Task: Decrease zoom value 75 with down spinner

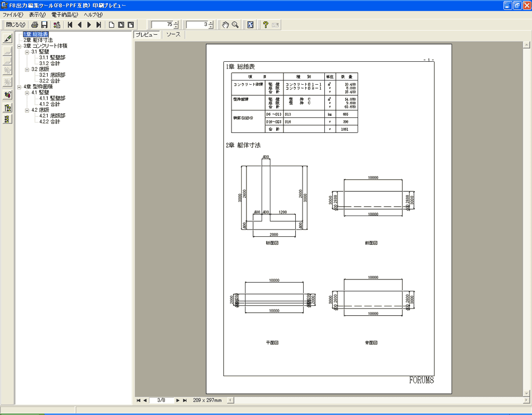Action: 176,27
